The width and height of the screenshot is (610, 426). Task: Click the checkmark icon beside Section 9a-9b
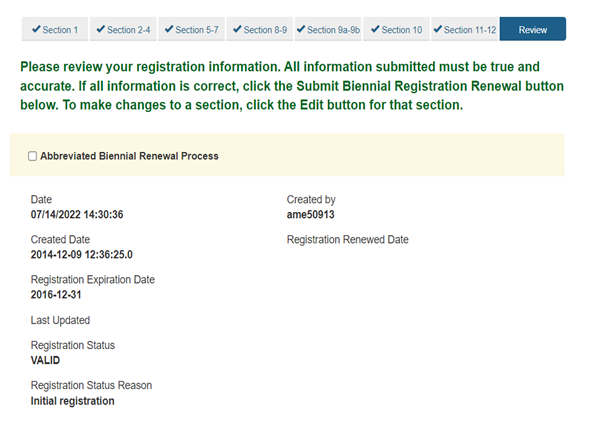(x=301, y=29)
